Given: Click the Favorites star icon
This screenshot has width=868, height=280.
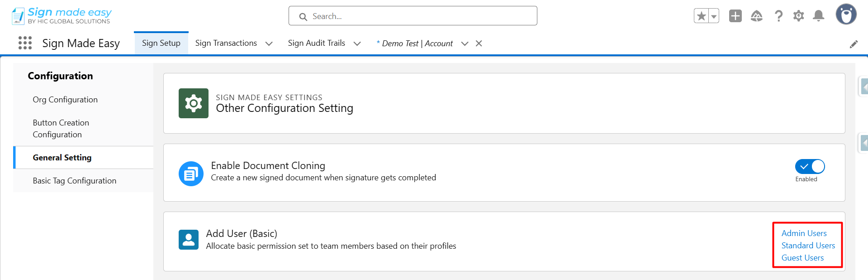Looking at the screenshot, I should [701, 16].
